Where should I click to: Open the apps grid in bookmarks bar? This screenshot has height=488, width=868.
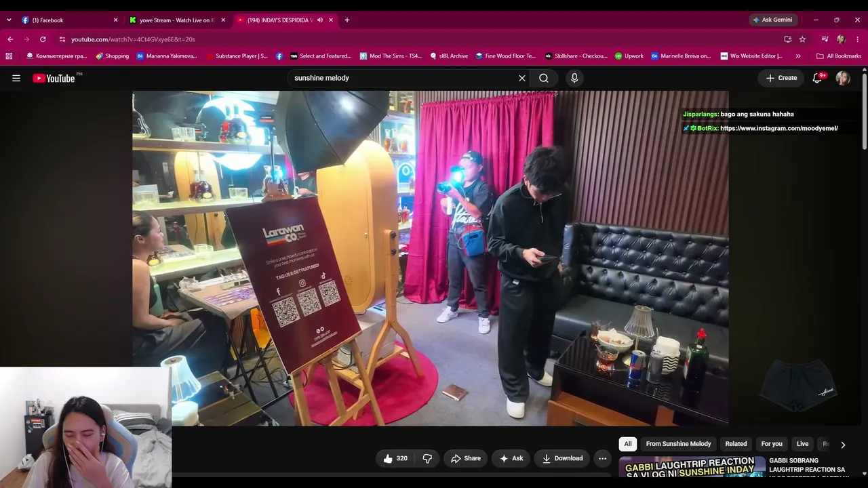(9, 56)
